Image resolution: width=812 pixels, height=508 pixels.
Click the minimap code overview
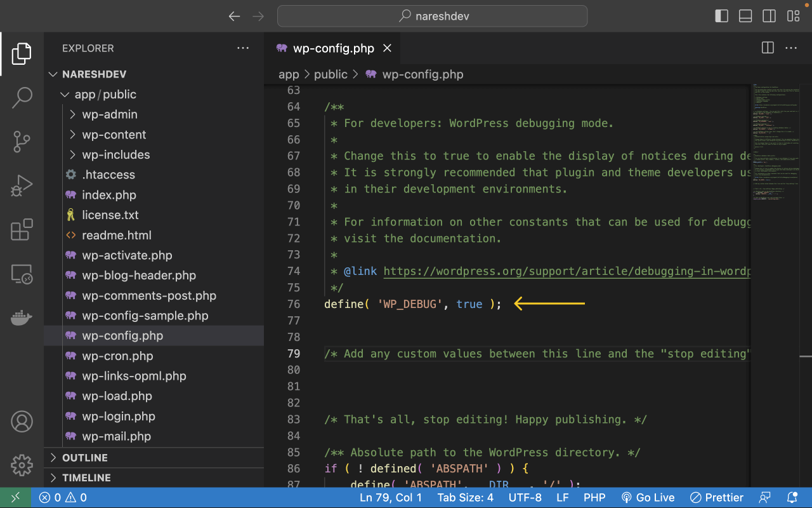pyautogui.click(x=777, y=141)
